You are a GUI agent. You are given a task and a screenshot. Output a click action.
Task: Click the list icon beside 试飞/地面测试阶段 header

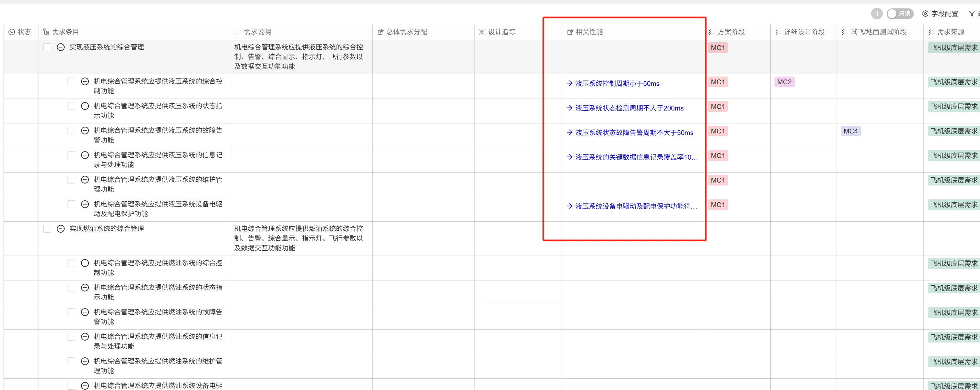845,32
